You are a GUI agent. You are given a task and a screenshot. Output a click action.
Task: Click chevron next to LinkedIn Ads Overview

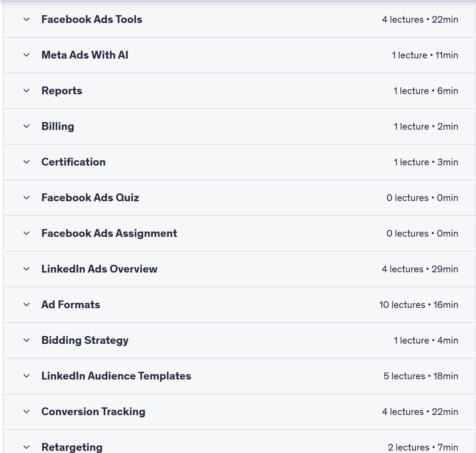[26, 269]
